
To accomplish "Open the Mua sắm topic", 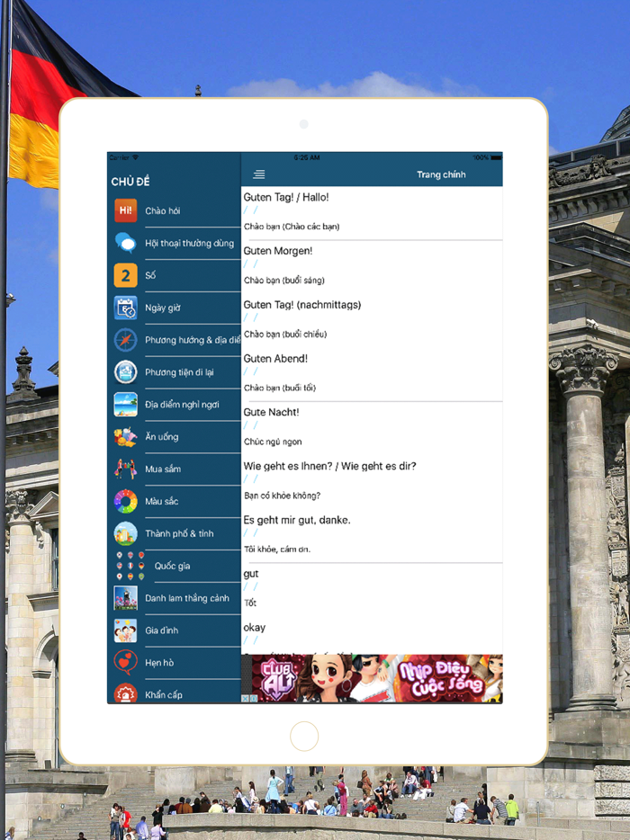I will [x=175, y=469].
